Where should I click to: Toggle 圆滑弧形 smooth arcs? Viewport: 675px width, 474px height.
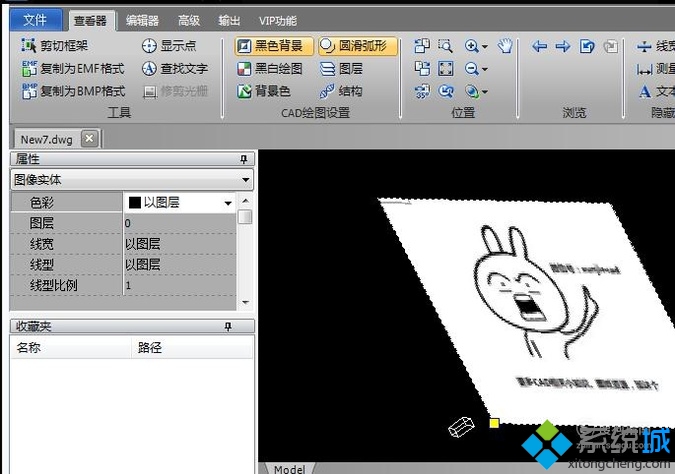(357, 46)
